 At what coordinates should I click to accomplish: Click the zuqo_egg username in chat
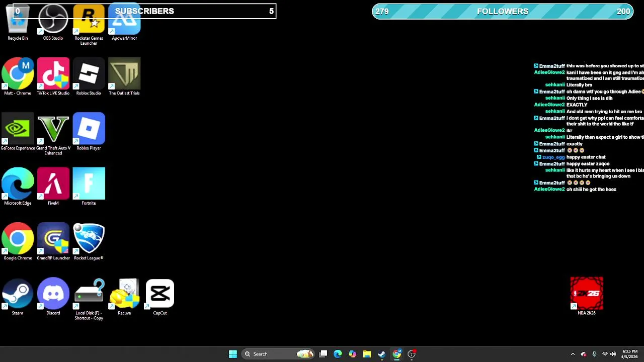(553, 157)
